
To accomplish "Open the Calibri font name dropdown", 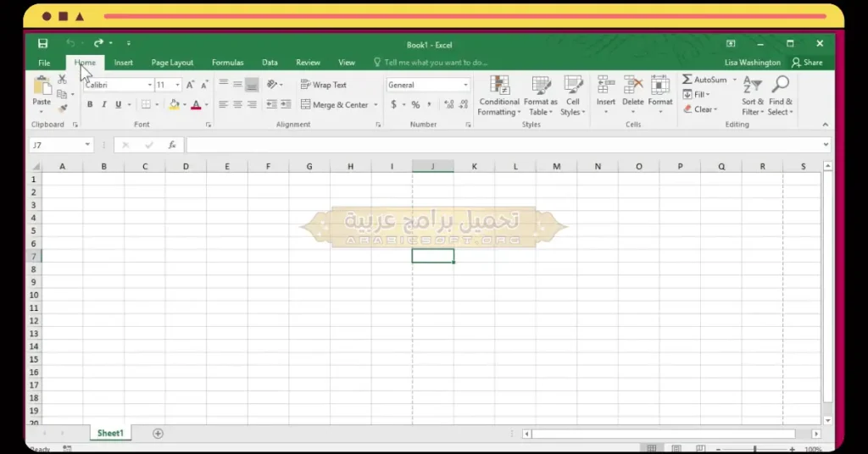I will pos(149,85).
